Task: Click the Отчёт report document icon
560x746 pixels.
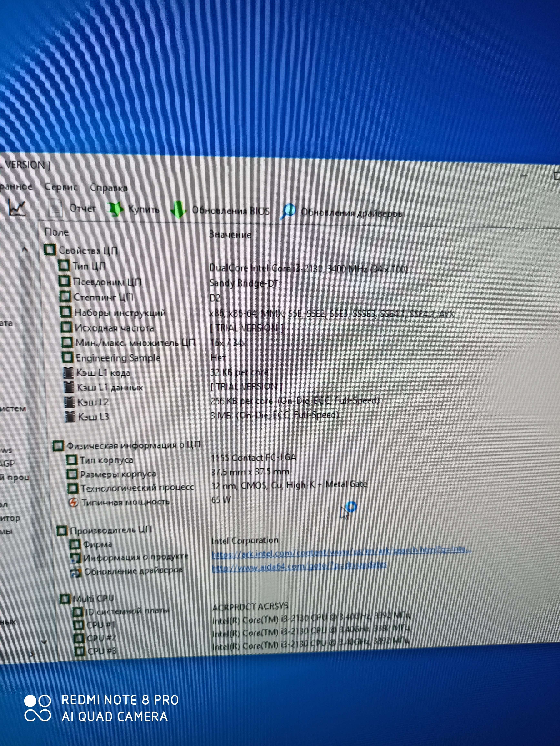Action: [55, 207]
